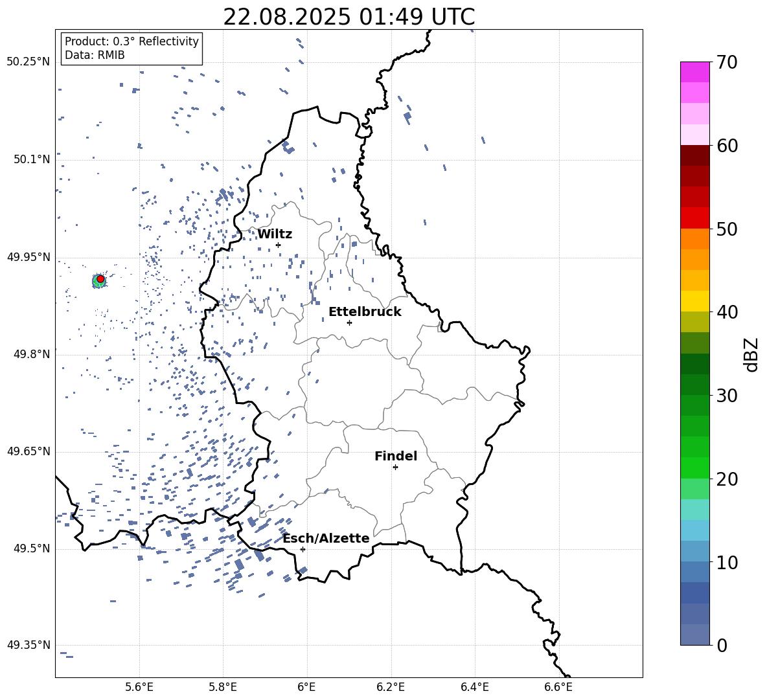The width and height of the screenshot is (767, 700).
Task: Click the 0 tick on colorbar
Action: (x=722, y=645)
